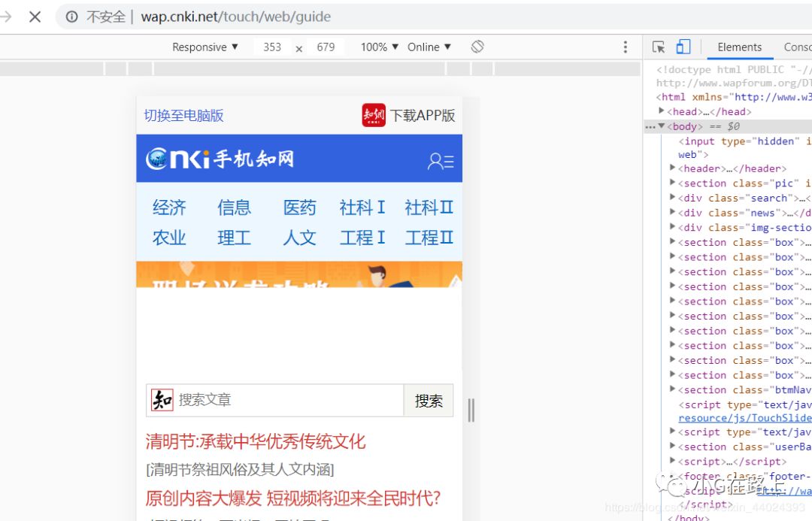Open the 100% zoom dropdown
Screen dimensions: 812x521
point(380,47)
